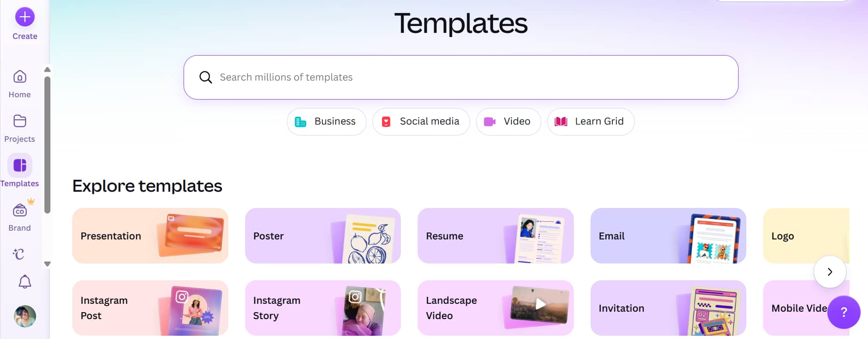This screenshot has height=339, width=868.
Task: Select the Templates sidebar icon
Action: coord(19,165)
